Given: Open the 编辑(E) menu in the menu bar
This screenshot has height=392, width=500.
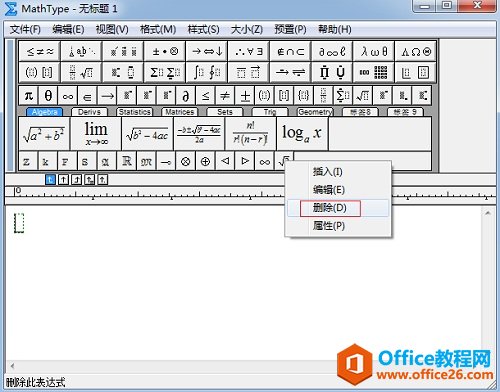Looking at the screenshot, I should (x=68, y=30).
